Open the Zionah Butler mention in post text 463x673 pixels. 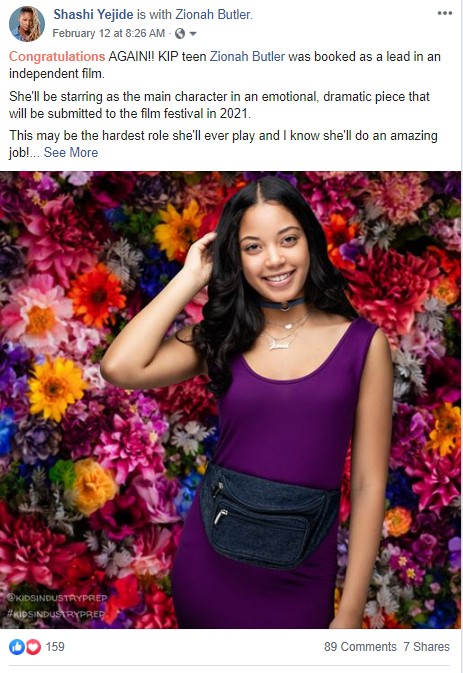[x=247, y=57]
